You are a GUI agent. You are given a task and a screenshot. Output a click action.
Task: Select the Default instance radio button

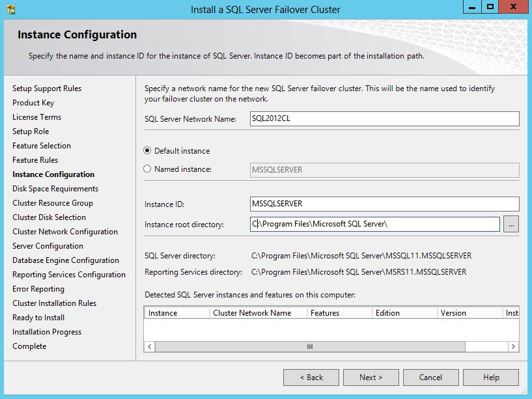[147, 150]
